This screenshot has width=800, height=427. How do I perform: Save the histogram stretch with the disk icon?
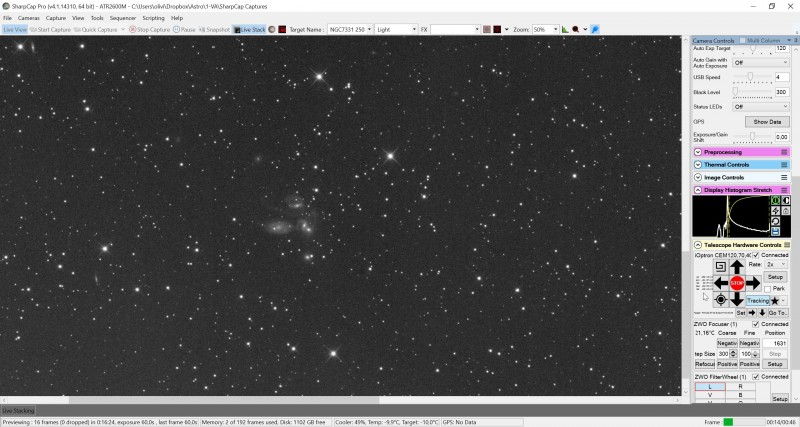(775, 232)
